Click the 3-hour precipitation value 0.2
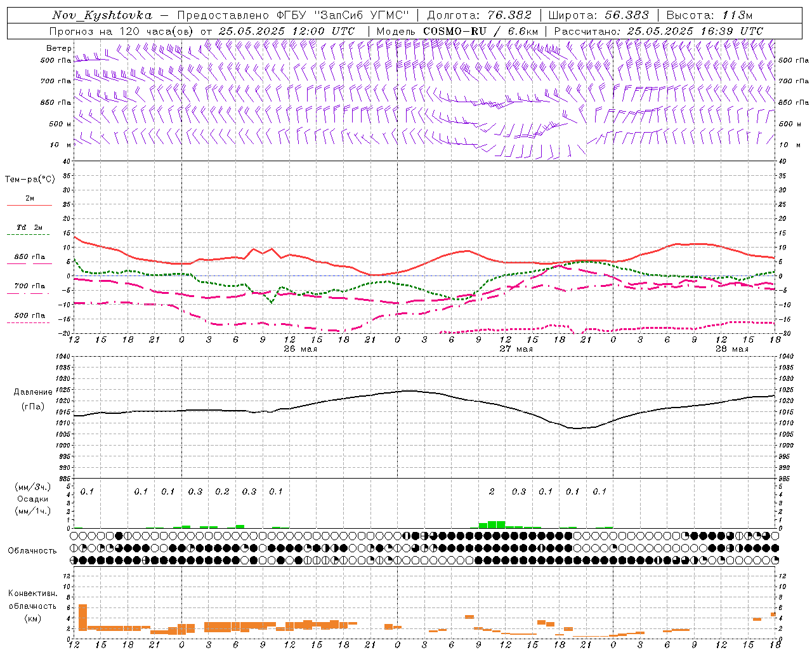 pyautogui.click(x=222, y=491)
